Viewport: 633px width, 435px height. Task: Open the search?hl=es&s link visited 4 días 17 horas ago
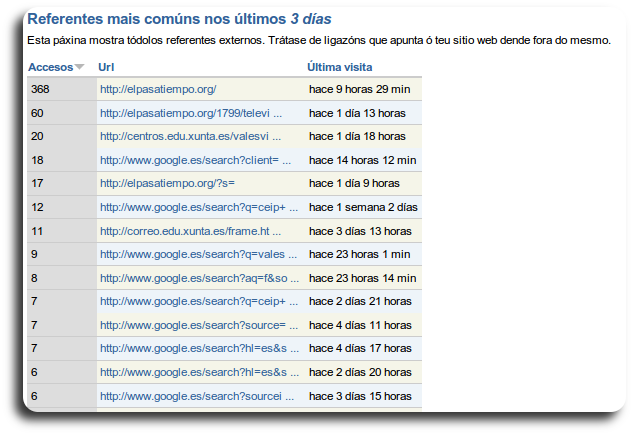199,348
